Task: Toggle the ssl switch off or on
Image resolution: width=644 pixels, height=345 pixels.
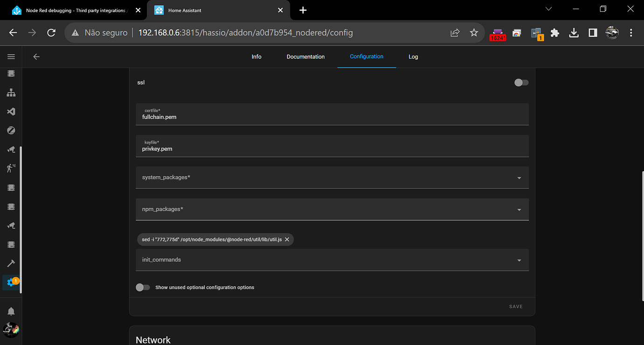Action: pyautogui.click(x=521, y=83)
